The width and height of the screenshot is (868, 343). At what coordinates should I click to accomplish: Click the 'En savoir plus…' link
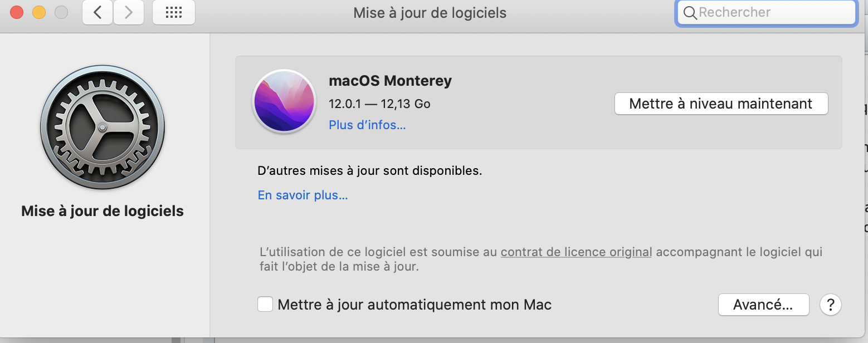pos(303,195)
